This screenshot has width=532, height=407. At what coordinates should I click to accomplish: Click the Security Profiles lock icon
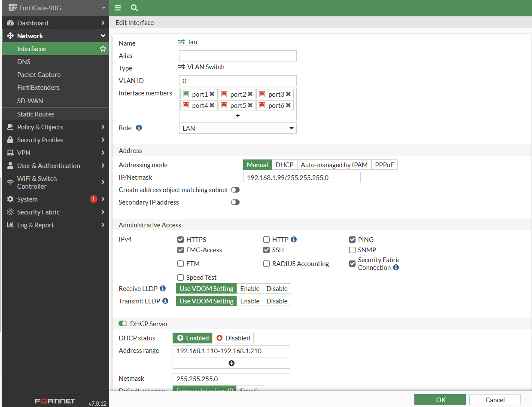point(10,140)
